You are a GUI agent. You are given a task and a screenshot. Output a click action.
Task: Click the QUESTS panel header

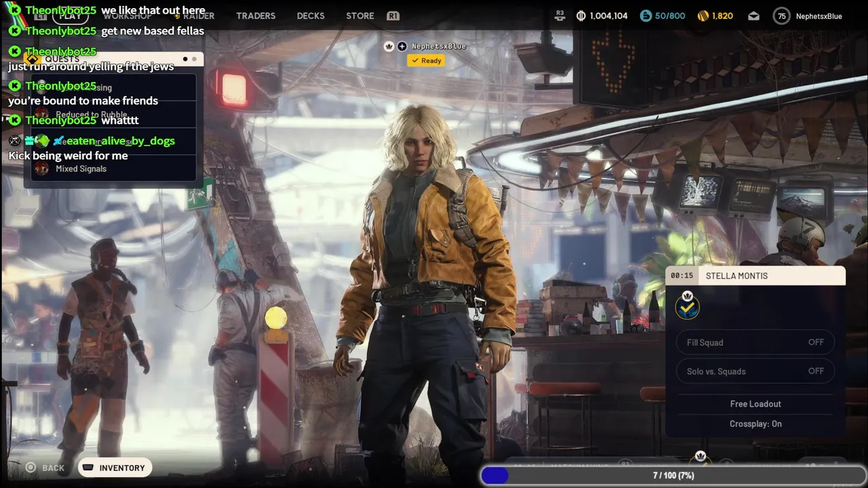pyautogui.click(x=113, y=59)
